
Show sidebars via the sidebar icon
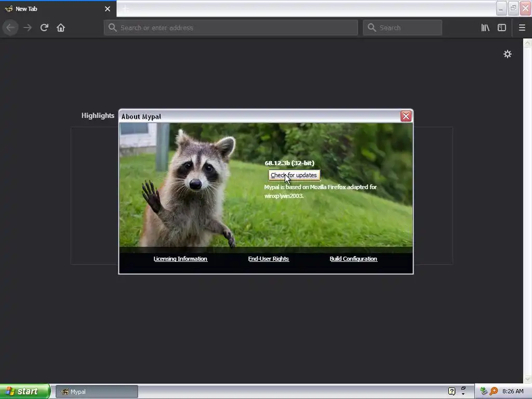[502, 28]
